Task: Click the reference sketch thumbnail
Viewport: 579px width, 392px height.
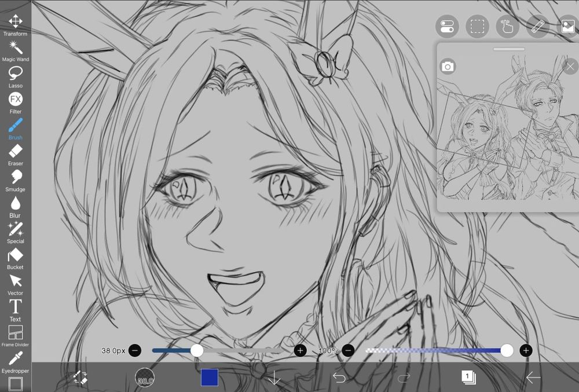Action: coord(508,127)
